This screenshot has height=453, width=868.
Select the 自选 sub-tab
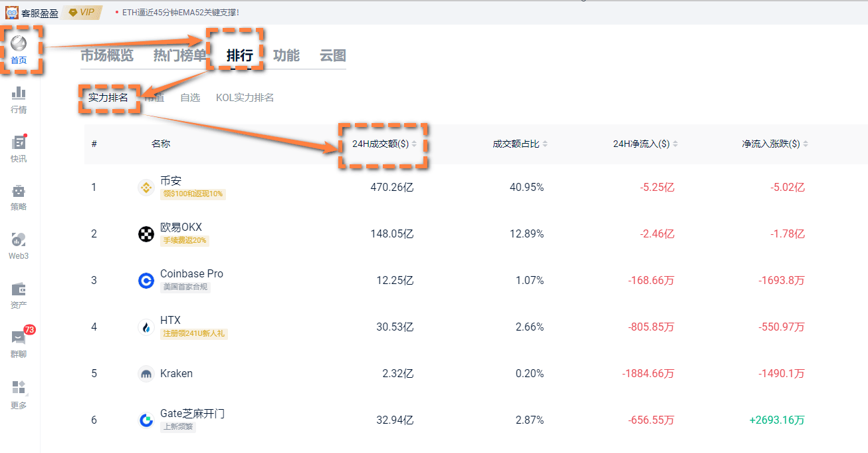(190, 98)
